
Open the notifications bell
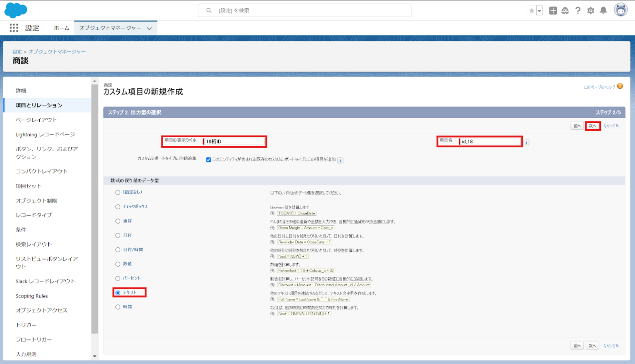(603, 10)
